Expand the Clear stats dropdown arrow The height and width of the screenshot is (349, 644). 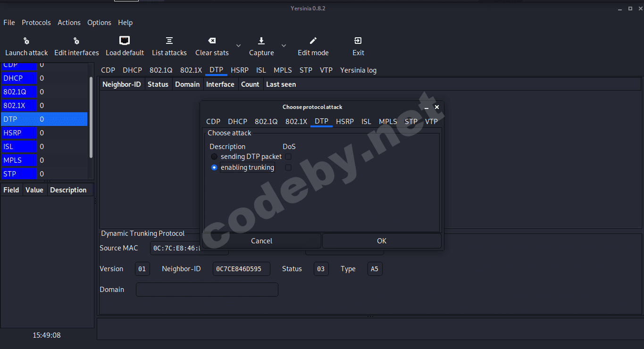pyautogui.click(x=238, y=45)
